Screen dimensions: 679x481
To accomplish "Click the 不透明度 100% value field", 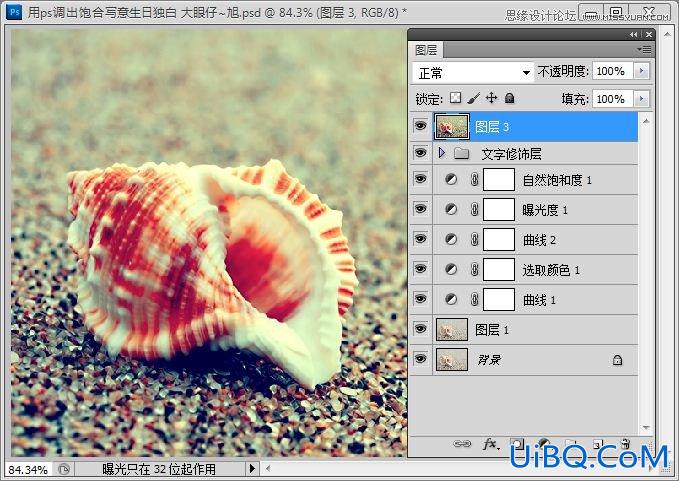I will 612,71.
